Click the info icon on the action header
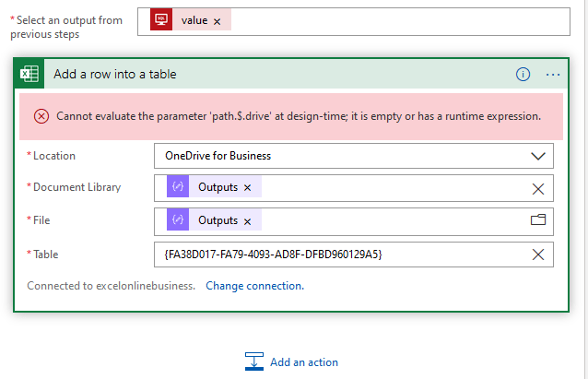Image resolution: width=588 pixels, height=379 pixels. tap(523, 75)
